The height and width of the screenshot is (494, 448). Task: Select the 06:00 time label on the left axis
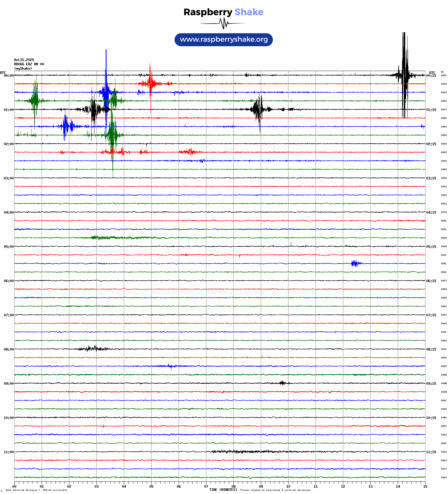9,281
